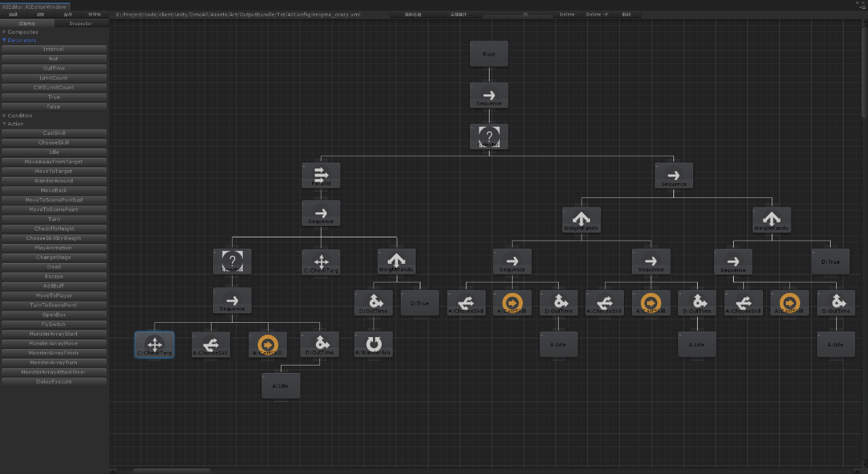Viewport: 868px width, 474px height.
Task: Click the ChangeStage action button
Action: (x=54, y=257)
